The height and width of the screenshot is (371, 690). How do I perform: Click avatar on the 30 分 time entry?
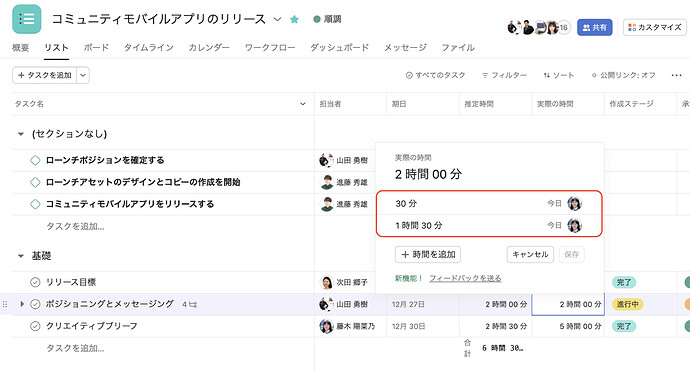[x=574, y=203]
